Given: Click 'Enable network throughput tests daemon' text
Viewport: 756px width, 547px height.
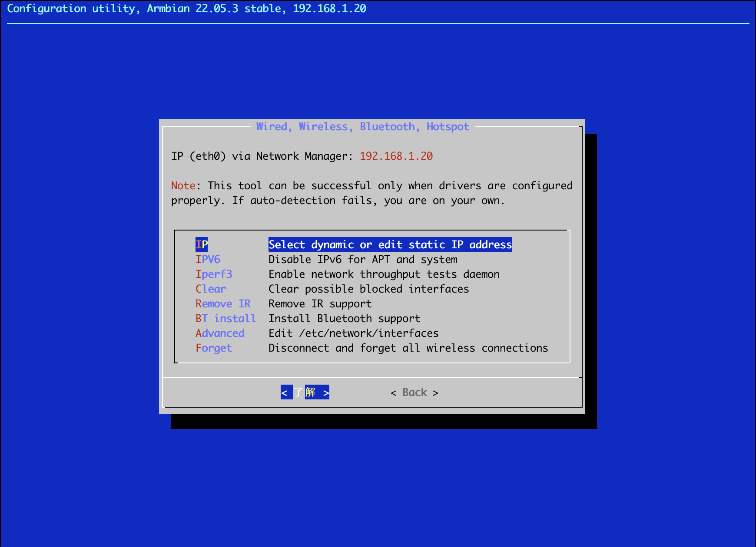Looking at the screenshot, I should (x=384, y=274).
